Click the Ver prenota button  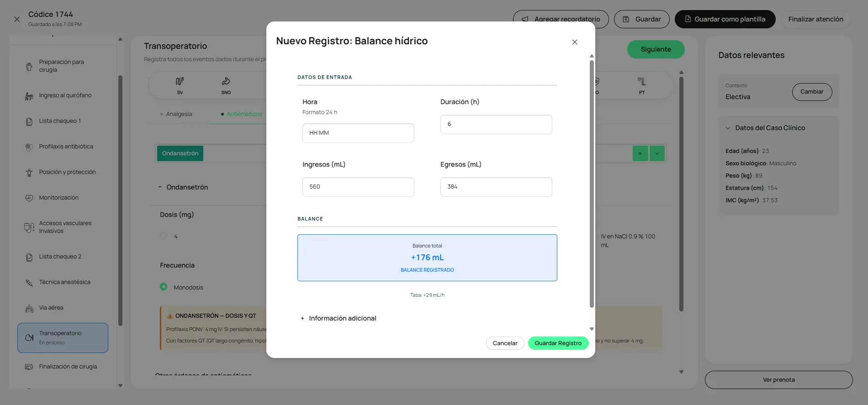(x=779, y=380)
